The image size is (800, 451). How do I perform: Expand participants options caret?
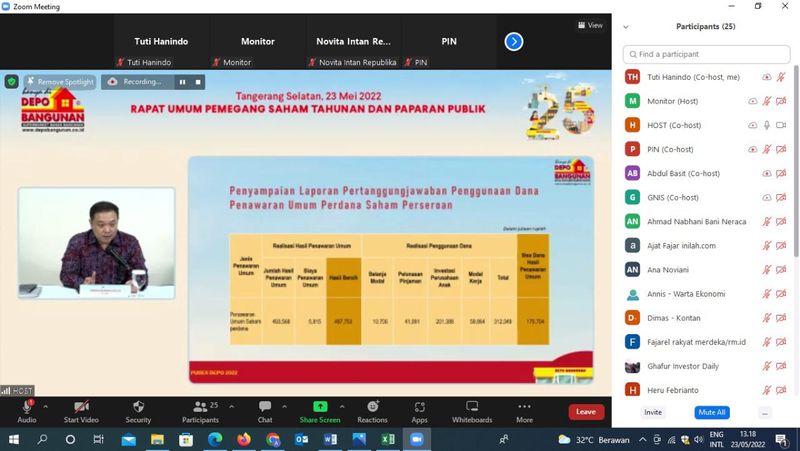click(x=232, y=407)
